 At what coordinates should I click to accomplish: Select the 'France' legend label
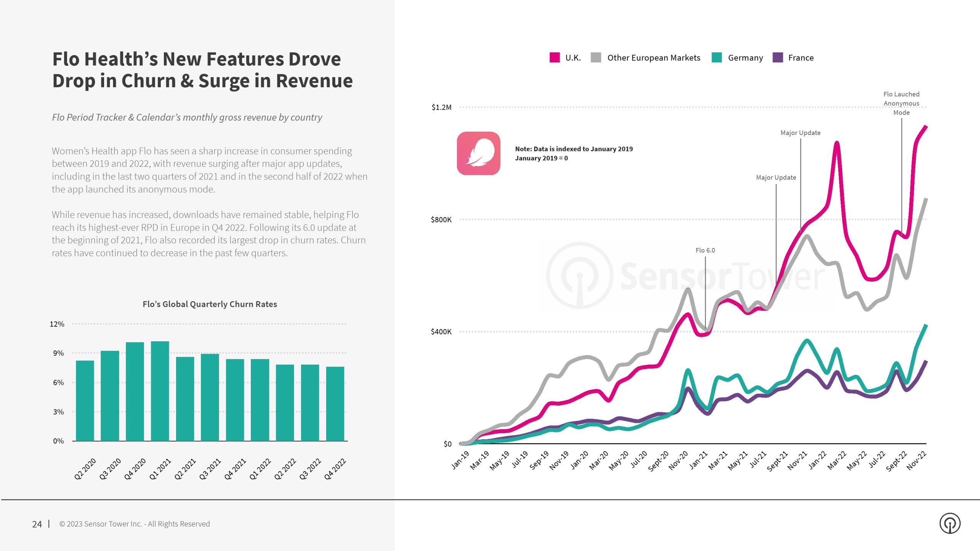click(x=801, y=58)
